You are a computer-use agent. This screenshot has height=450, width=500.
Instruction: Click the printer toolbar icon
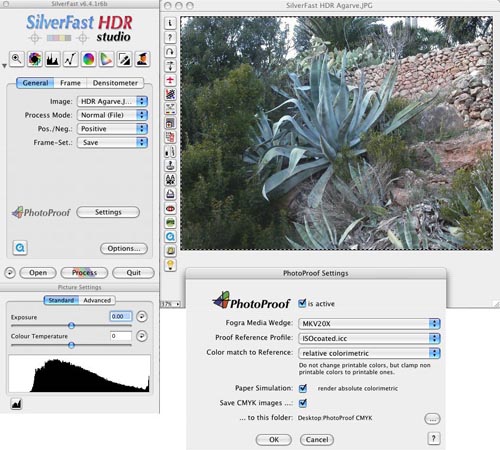pyautogui.click(x=170, y=194)
